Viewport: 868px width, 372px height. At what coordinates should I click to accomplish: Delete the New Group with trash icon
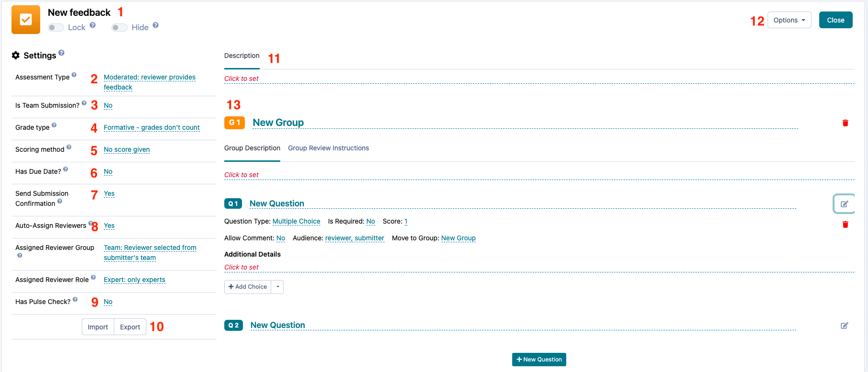pos(845,123)
